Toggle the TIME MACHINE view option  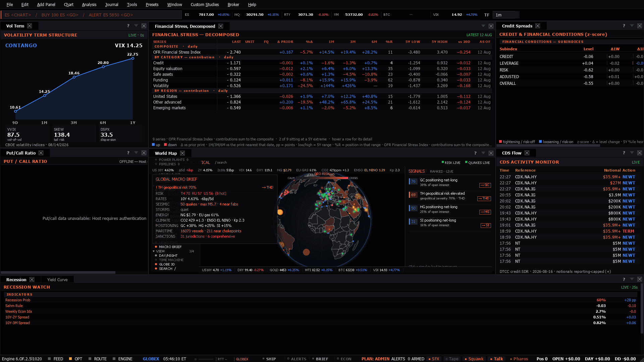[169, 260]
